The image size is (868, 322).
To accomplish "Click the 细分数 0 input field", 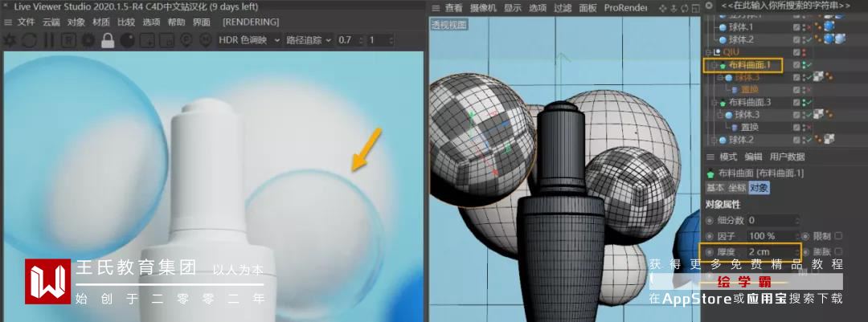I will [773, 220].
